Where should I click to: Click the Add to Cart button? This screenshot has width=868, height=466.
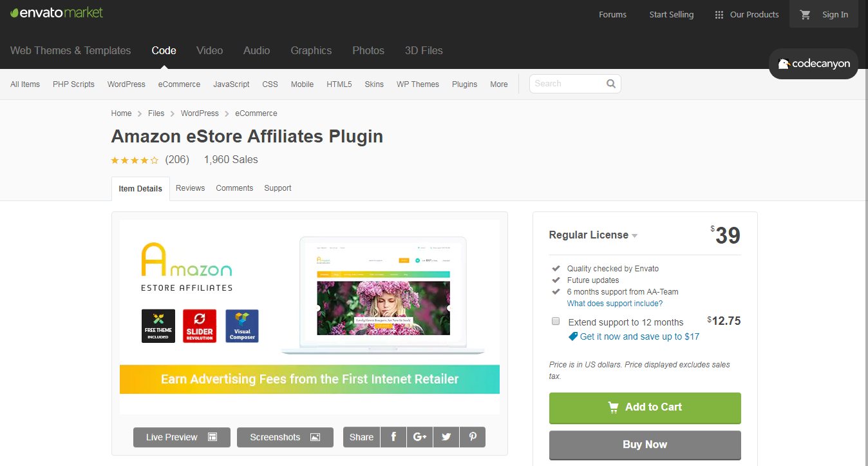(x=645, y=408)
